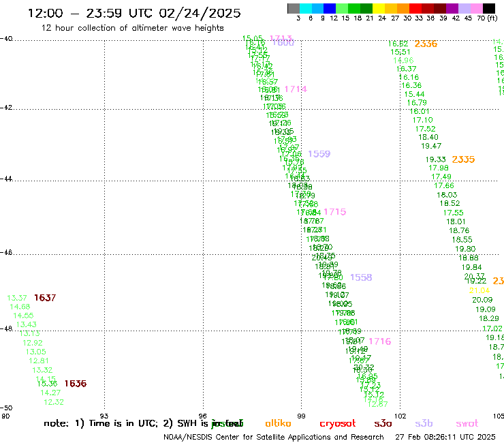Select the 's3b' satellite legend label
The height and width of the screenshot is (443, 504).
424,423
